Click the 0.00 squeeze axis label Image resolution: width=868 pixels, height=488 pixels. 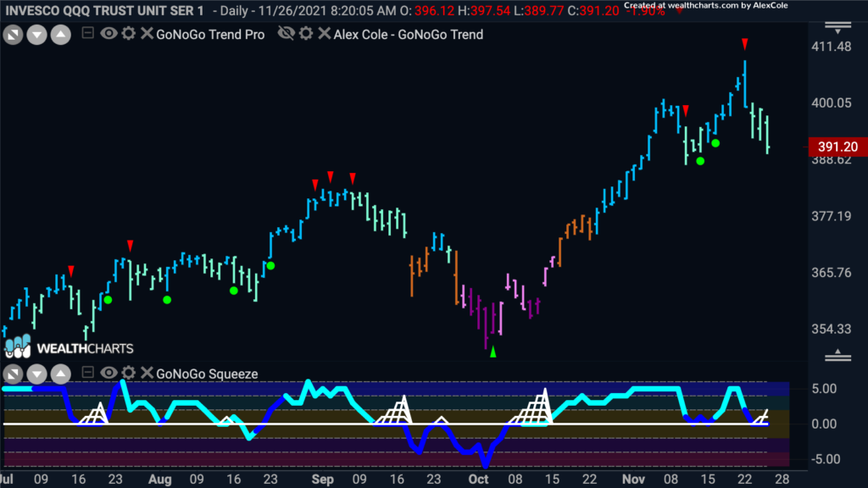click(824, 424)
